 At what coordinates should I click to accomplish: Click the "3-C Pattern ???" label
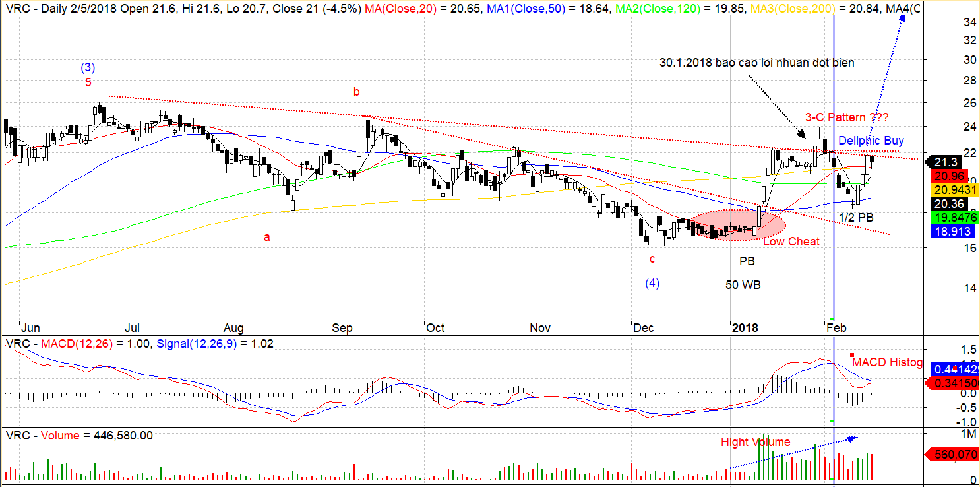coord(846,117)
